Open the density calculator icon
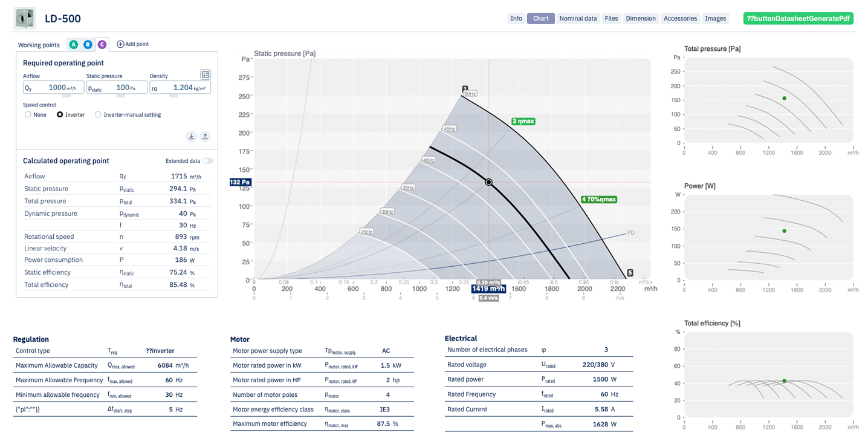This screenshot has height=444, width=868. coord(206,74)
